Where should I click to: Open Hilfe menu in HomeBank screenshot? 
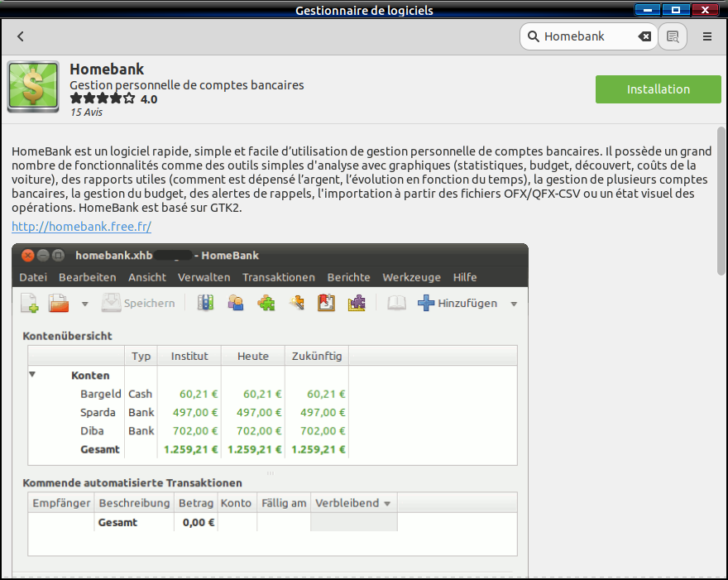[465, 277]
